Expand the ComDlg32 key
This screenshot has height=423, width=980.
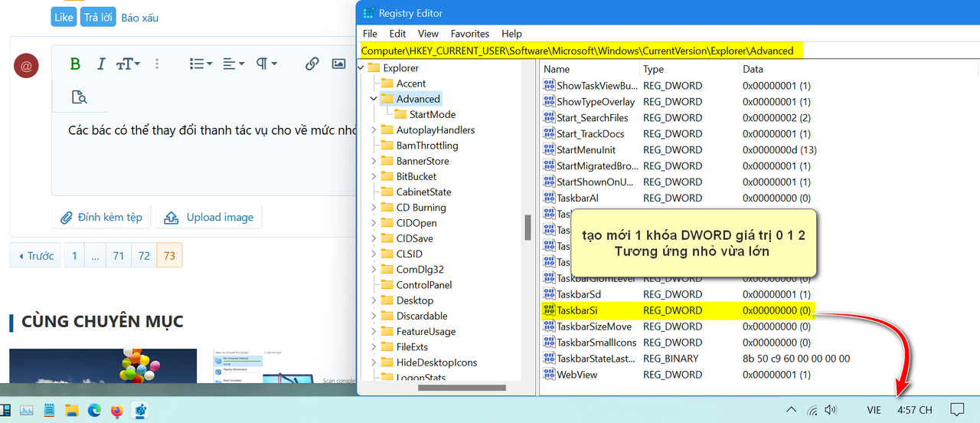click(x=374, y=270)
